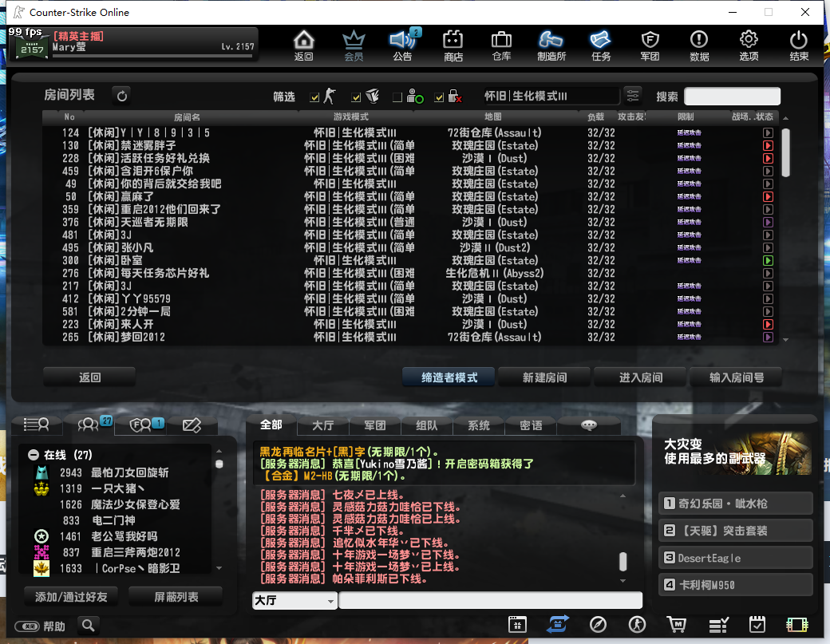This screenshot has height=644, width=830.
Task: Collapse the 在线 (27) friends group
Action: [x=34, y=455]
